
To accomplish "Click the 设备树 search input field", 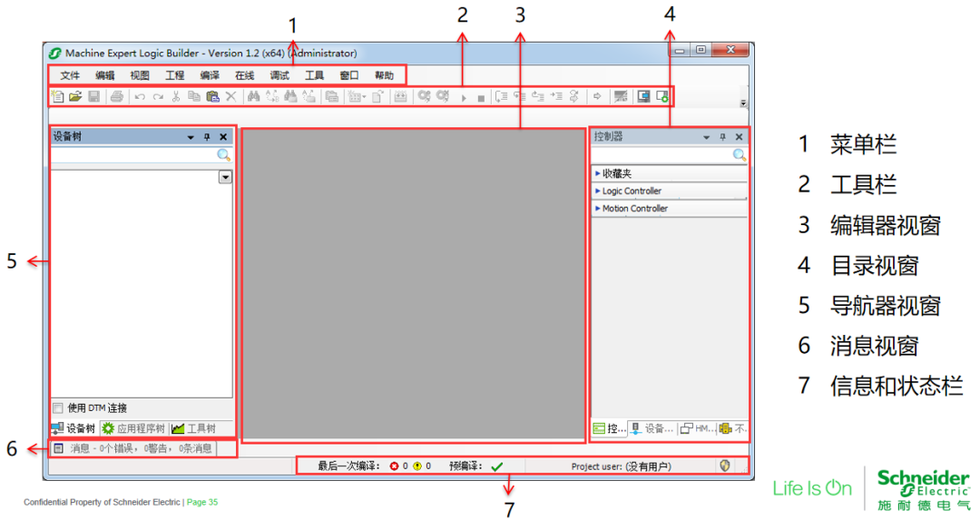I will [133, 154].
